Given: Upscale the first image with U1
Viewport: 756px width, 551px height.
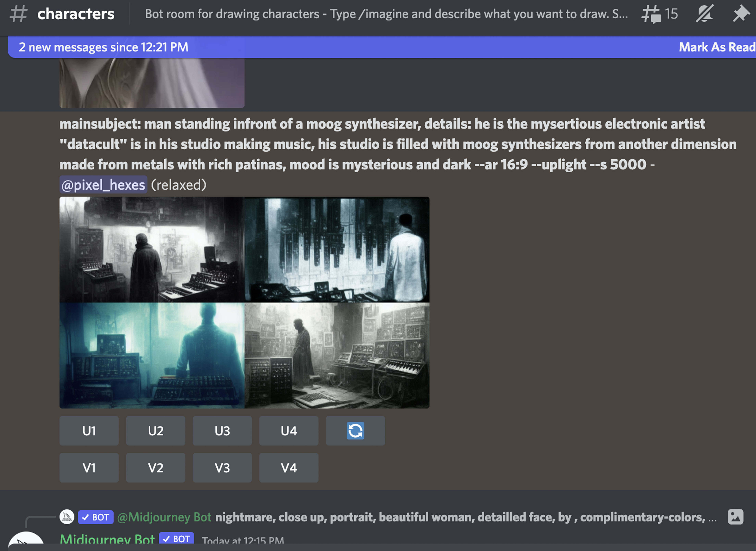Looking at the screenshot, I should (x=89, y=431).
